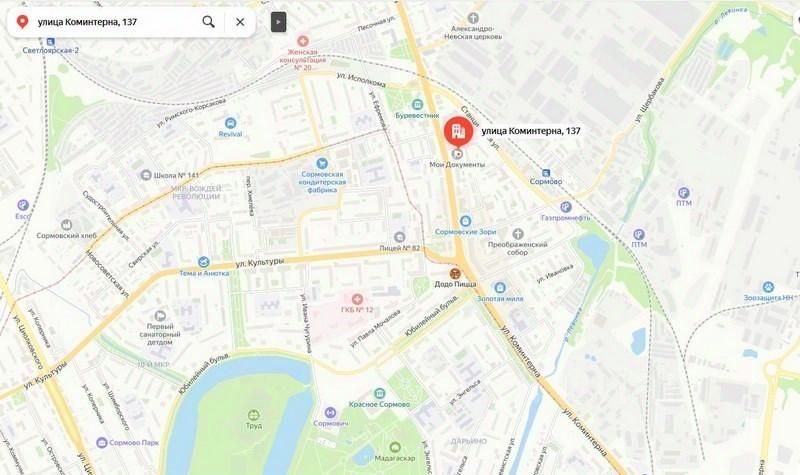Click the Додо Пицца restaurant icon
The image size is (800, 475).
tap(455, 273)
